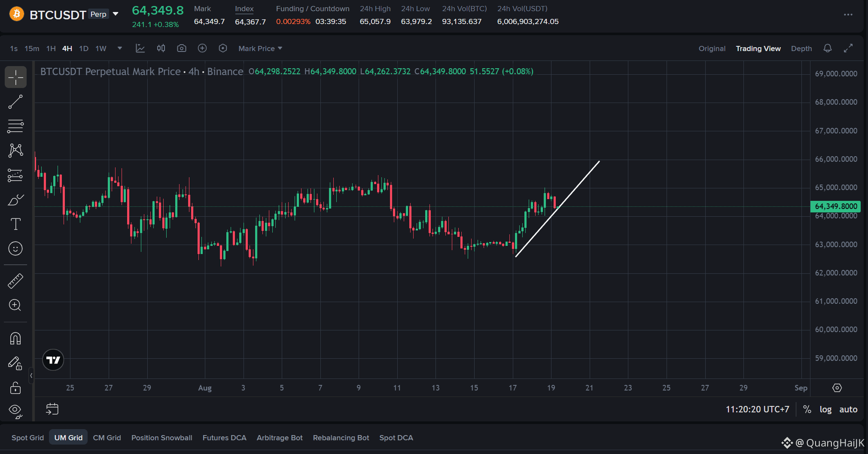Image resolution: width=868 pixels, height=454 pixels.
Task: Toggle stay in drawing mode
Action: click(15, 363)
